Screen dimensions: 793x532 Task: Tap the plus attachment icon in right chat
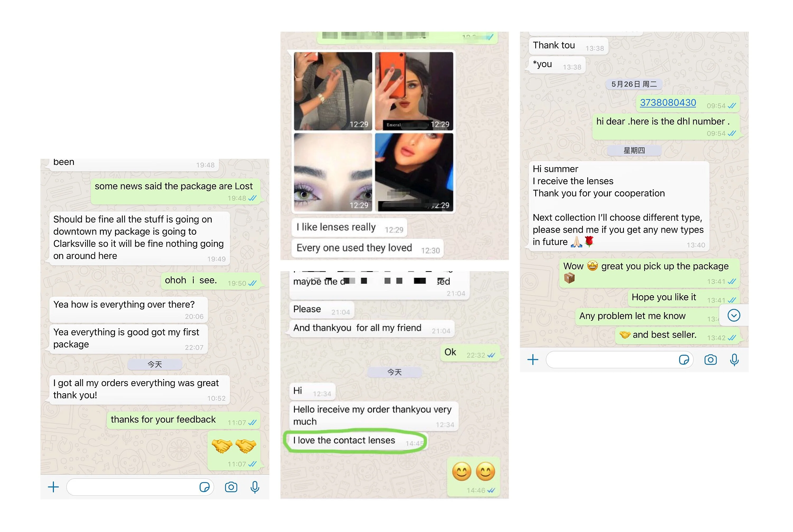pyautogui.click(x=533, y=360)
